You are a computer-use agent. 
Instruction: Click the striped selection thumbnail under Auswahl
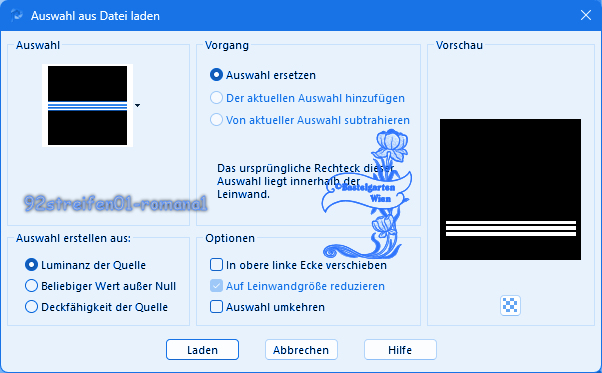pyautogui.click(x=88, y=106)
